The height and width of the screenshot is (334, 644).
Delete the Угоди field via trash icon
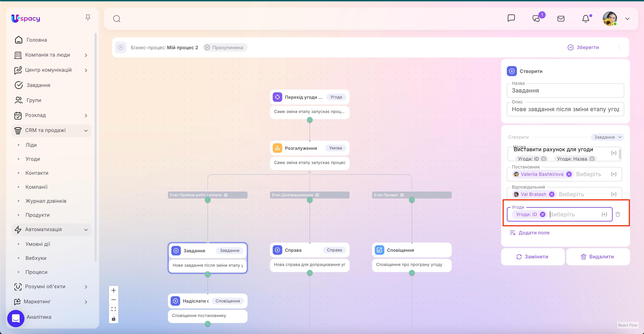[x=618, y=214]
